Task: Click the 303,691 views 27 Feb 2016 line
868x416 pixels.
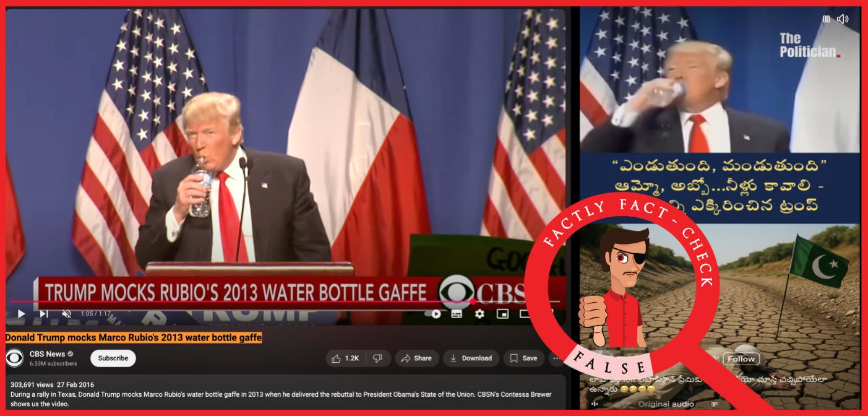Action: point(53,384)
